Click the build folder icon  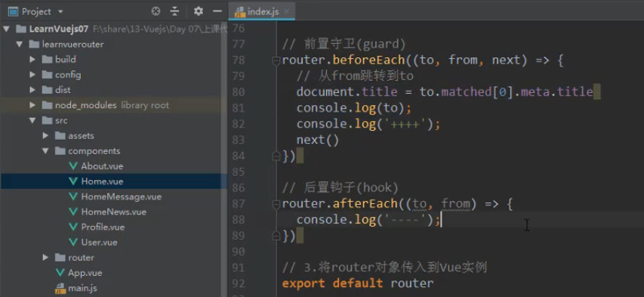click(47, 59)
